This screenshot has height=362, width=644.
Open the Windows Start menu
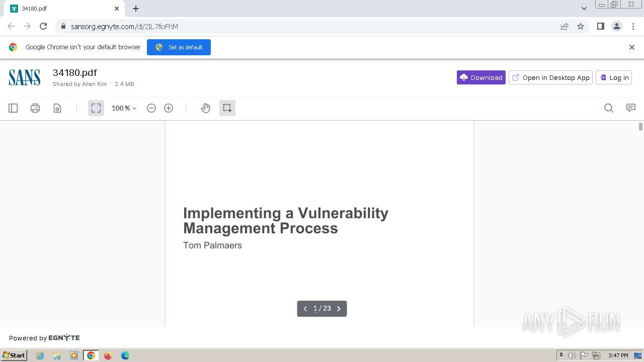tap(14, 355)
